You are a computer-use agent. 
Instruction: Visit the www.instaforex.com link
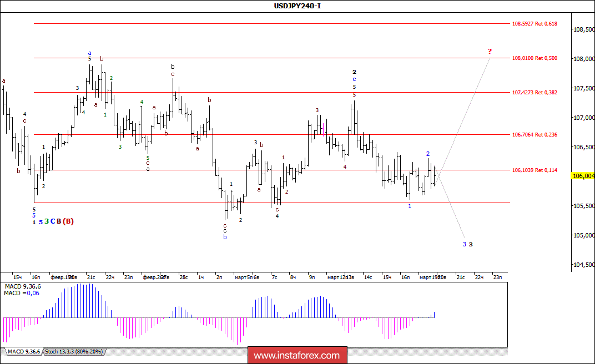click(x=297, y=356)
